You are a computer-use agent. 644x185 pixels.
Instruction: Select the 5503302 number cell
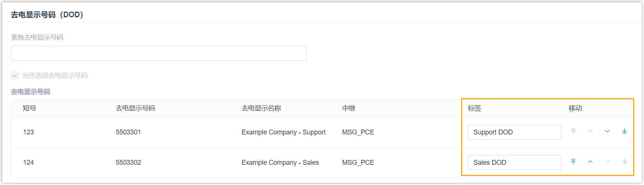tap(128, 163)
